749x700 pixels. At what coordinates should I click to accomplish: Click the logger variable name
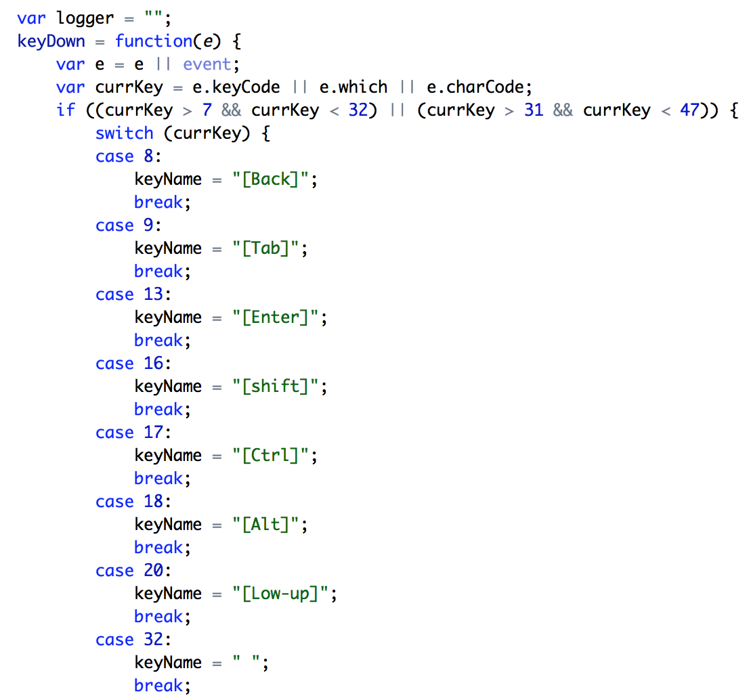click(x=85, y=18)
